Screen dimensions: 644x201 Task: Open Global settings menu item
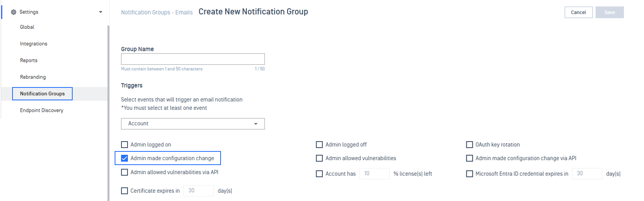(x=27, y=27)
